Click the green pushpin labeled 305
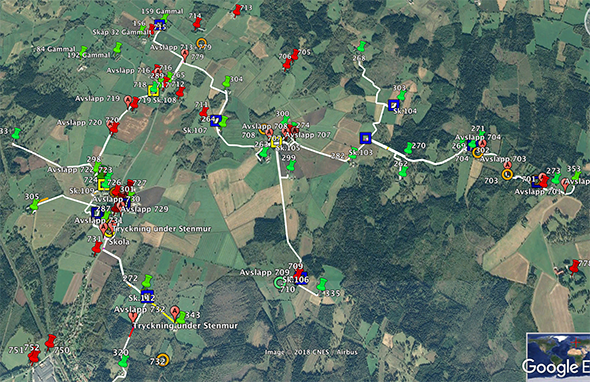 35,205
